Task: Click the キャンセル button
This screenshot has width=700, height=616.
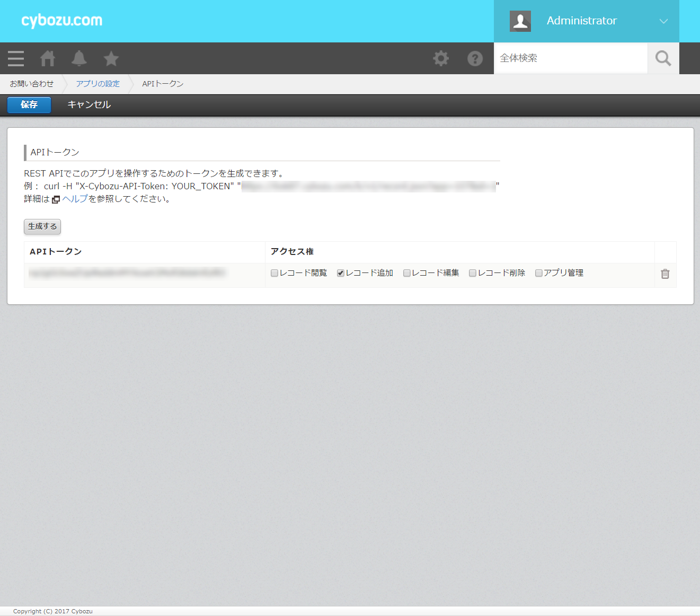Action: [89, 104]
